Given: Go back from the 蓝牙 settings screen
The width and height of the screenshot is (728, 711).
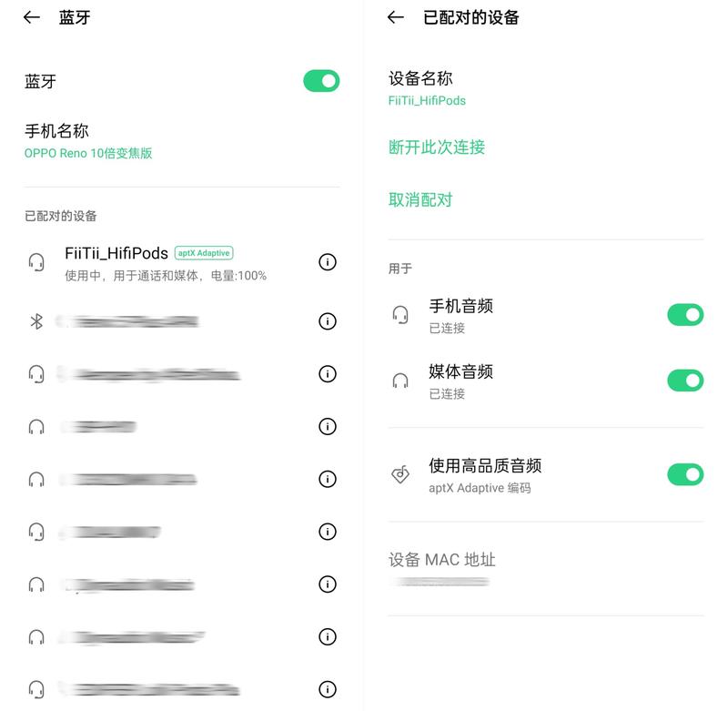Looking at the screenshot, I should pos(32,17).
